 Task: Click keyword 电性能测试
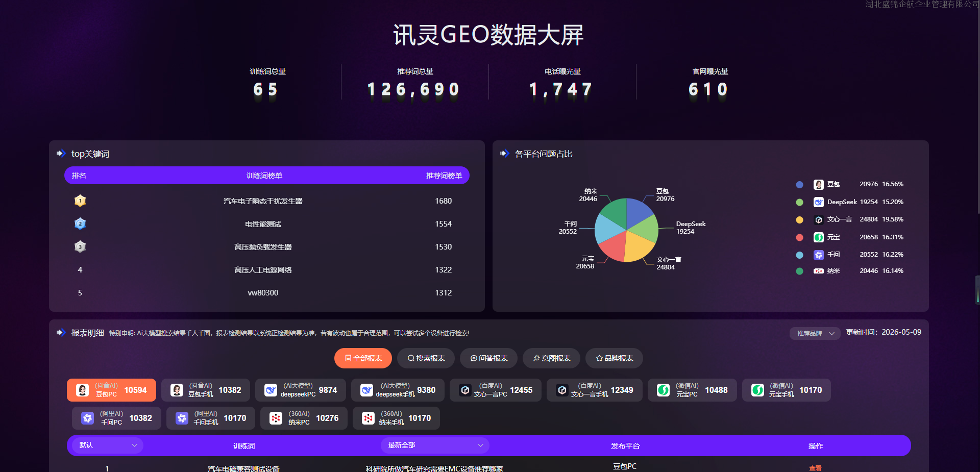[263, 224]
